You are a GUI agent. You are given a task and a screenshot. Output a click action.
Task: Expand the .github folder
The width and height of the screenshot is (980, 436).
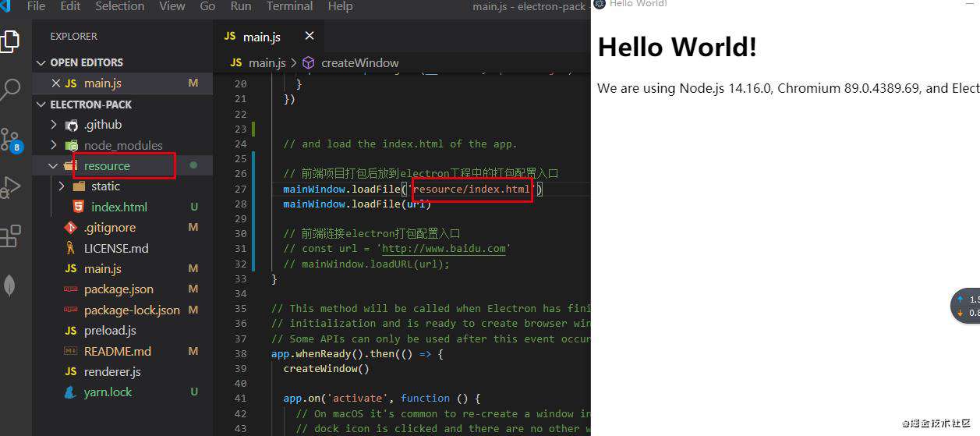point(103,125)
